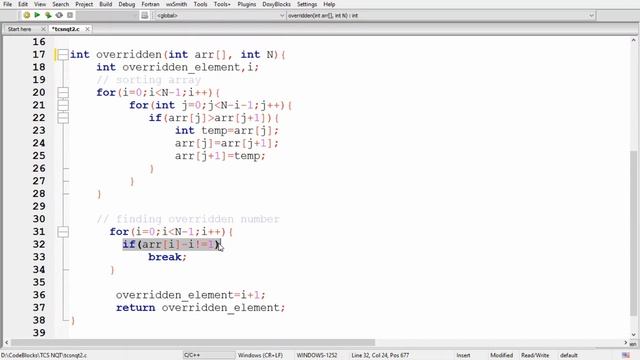Image resolution: width=640 pixels, height=360 pixels.
Task: Open the Project menu
Action: click(84, 4)
